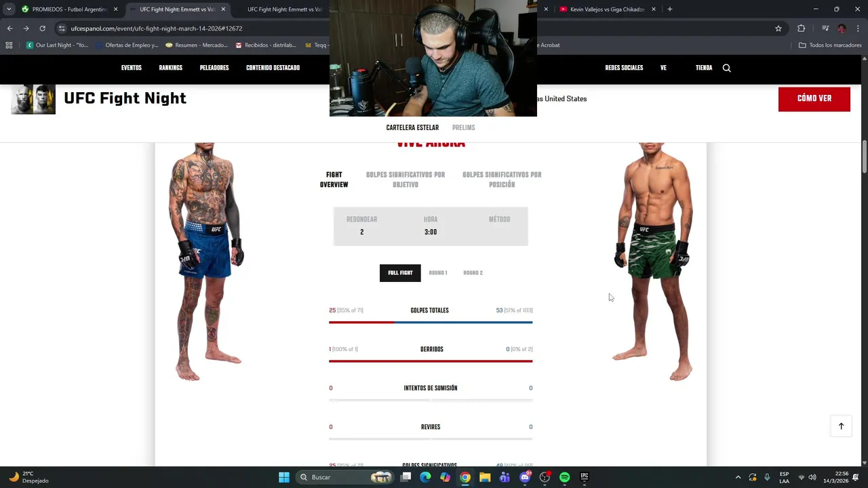Open the apps grid in bookmarks bar
The height and width of the screenshot is (488, 868).
[9, 45]
